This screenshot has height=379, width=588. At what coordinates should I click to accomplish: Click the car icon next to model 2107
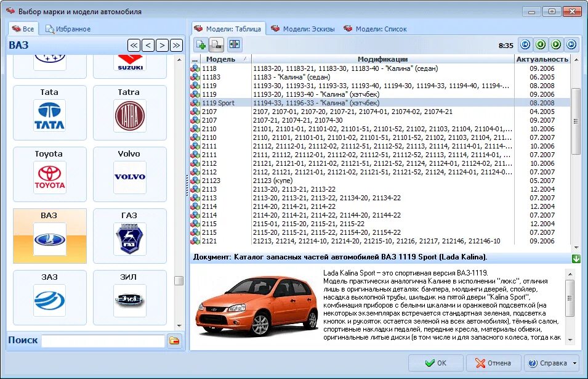coord(195,112)
